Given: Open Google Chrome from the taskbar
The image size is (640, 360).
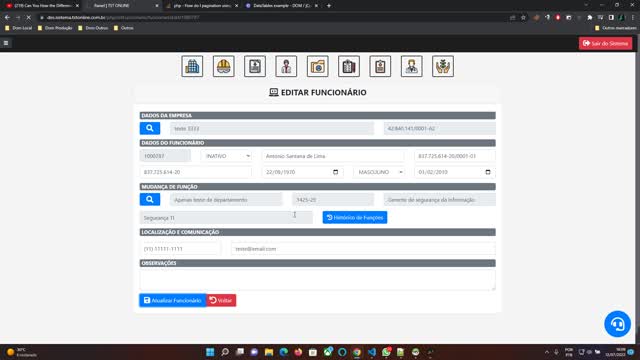Looking at the screenshot, I should [357, 352].
